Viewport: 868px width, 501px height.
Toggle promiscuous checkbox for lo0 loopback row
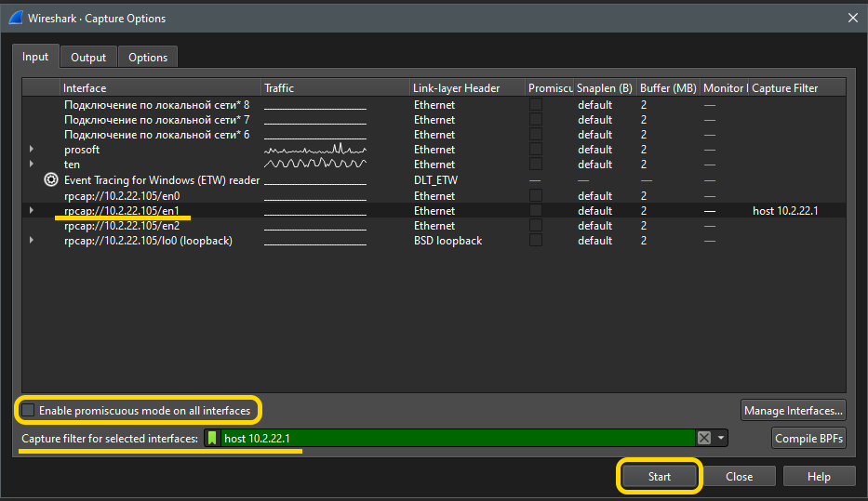coord(535,241)
